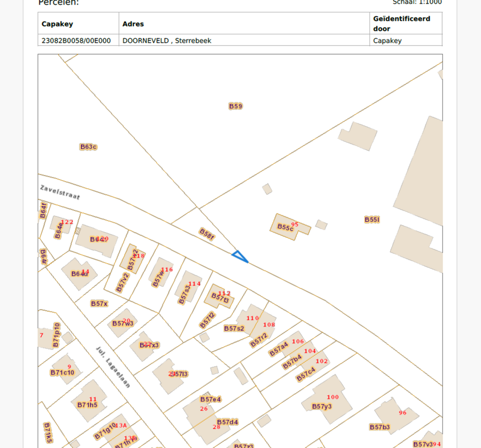Screen dimensions: 481x448
Task: Click parcel label B71h5
Action: 87,405
